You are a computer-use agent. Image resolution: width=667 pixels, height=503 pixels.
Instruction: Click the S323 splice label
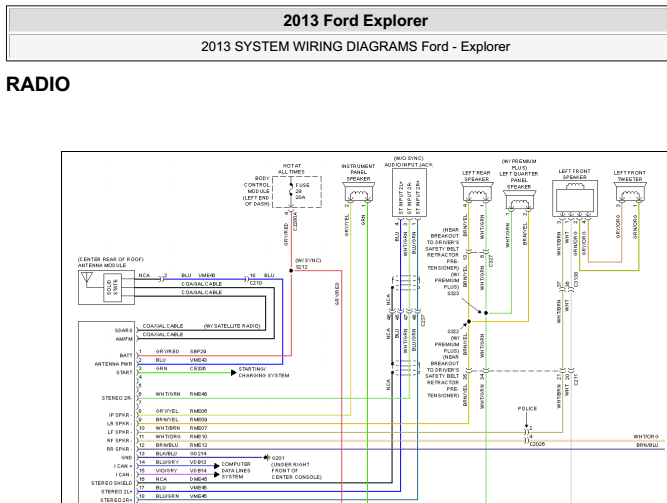453,294
